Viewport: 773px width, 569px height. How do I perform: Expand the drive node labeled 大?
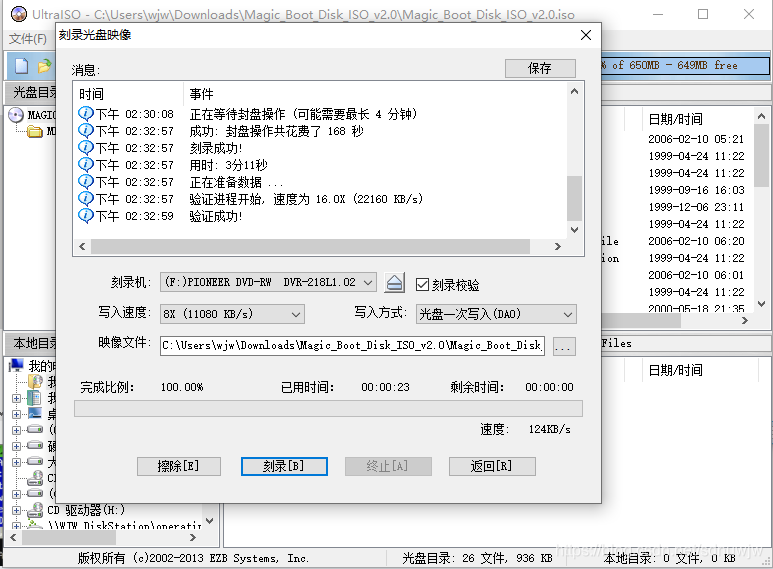(16, 462)
